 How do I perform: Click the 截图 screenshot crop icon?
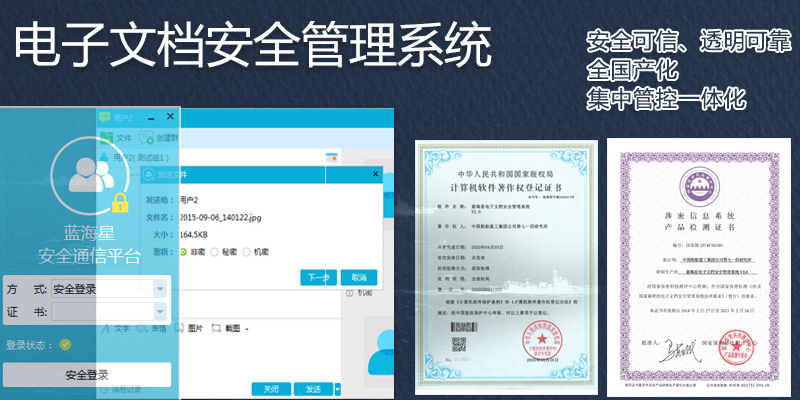(x=217, y=328)
